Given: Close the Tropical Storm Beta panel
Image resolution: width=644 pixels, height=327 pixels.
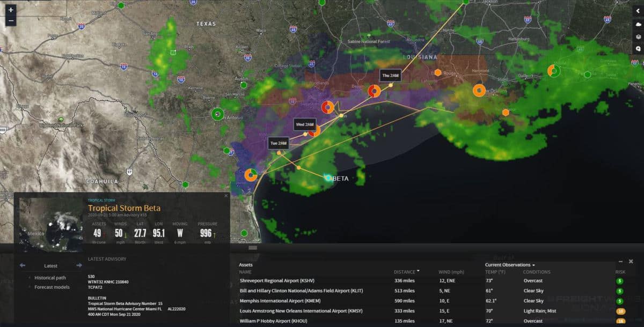Looking at the screenshot, I should pos(226,196).
